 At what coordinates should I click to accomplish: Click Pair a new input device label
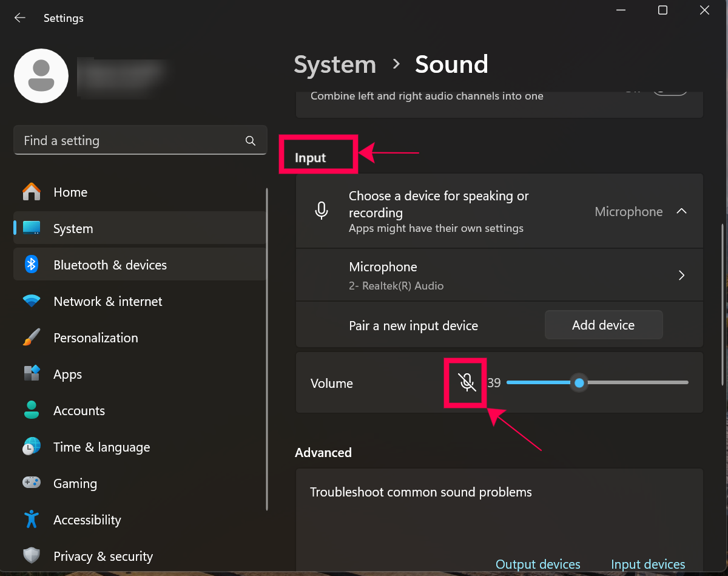pyautogui.click(x=414, y=326)
